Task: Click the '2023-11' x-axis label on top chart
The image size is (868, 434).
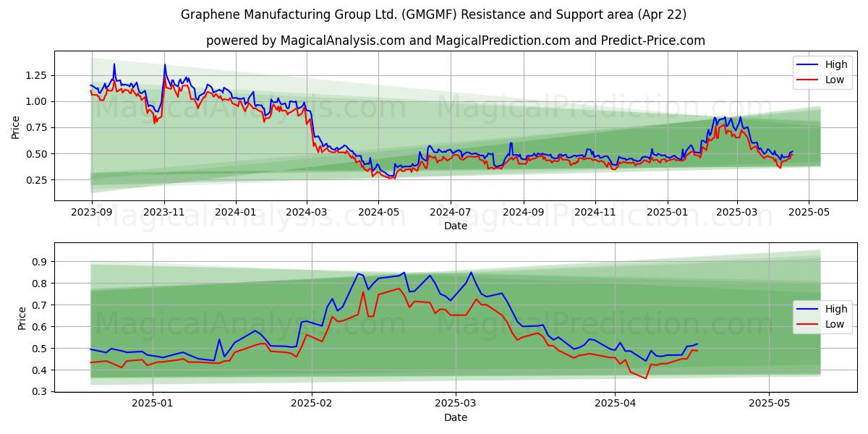Action: [164, 213]
